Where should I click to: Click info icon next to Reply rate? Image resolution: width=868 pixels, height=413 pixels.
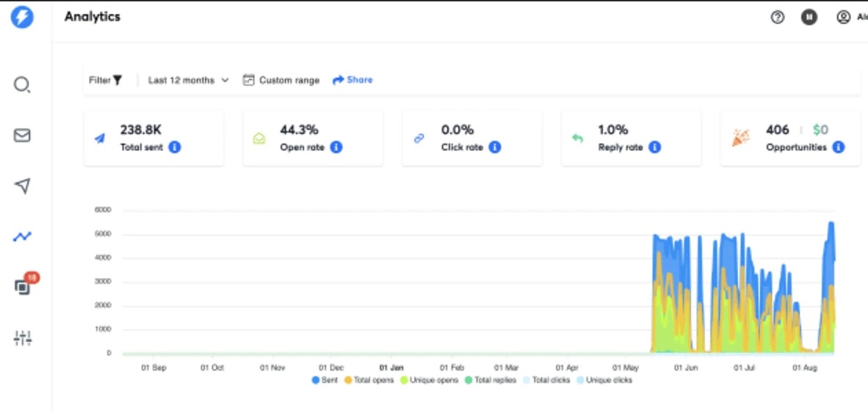[x=654, y=147]
